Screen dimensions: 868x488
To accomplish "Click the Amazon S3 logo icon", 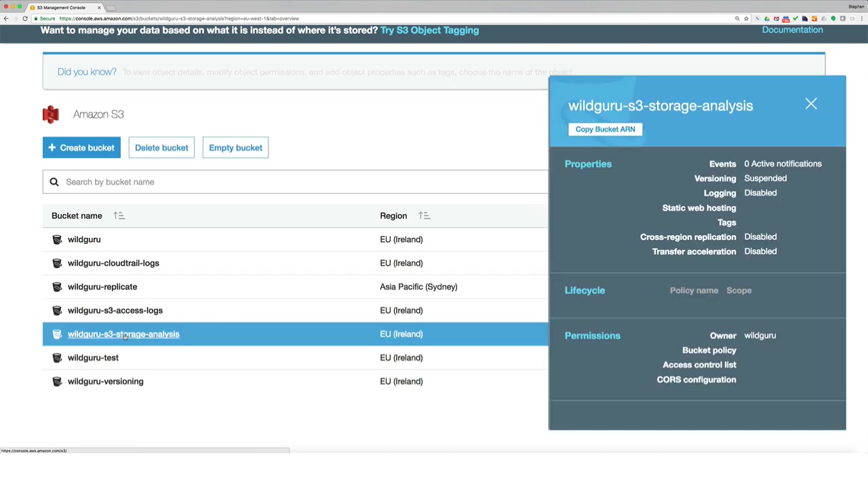I will coord(51,115).
